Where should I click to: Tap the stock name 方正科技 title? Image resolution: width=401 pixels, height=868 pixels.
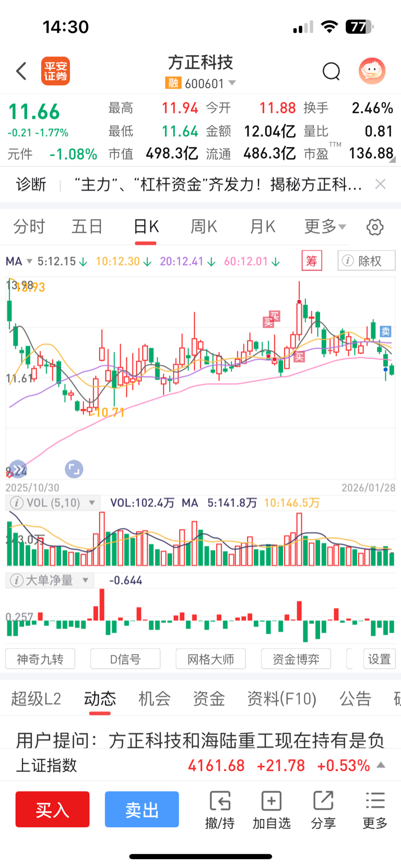200,63
